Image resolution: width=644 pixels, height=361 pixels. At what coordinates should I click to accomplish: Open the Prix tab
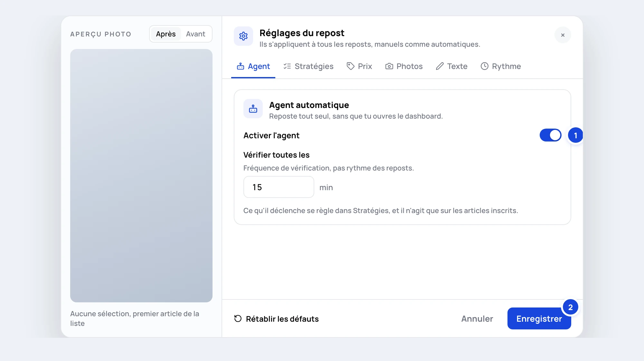359,66
